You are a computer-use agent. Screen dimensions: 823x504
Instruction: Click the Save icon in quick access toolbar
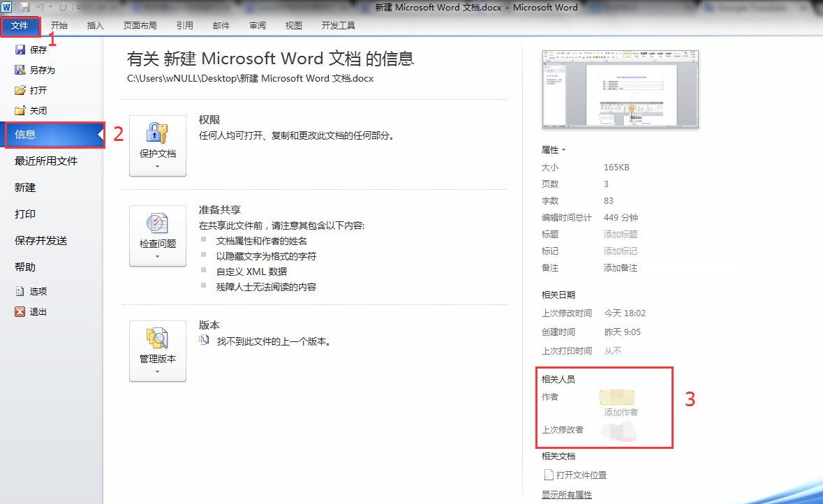(x=24, y=8)
